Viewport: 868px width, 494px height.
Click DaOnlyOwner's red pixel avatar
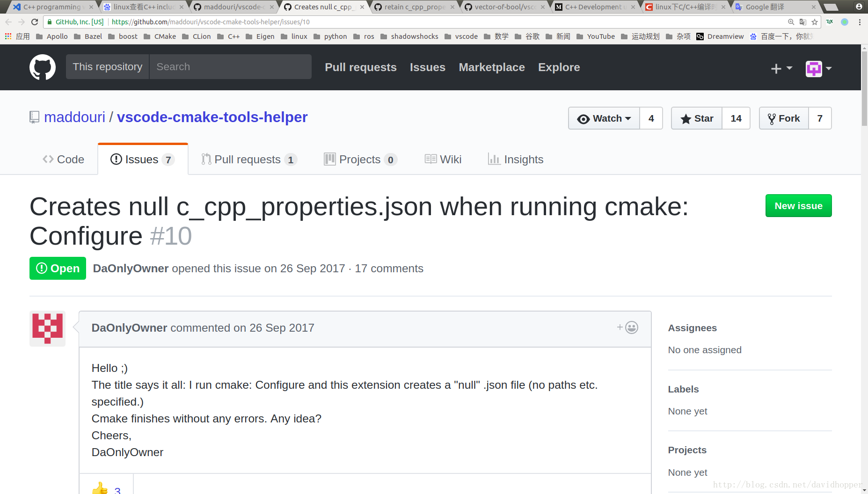[47, 328]
